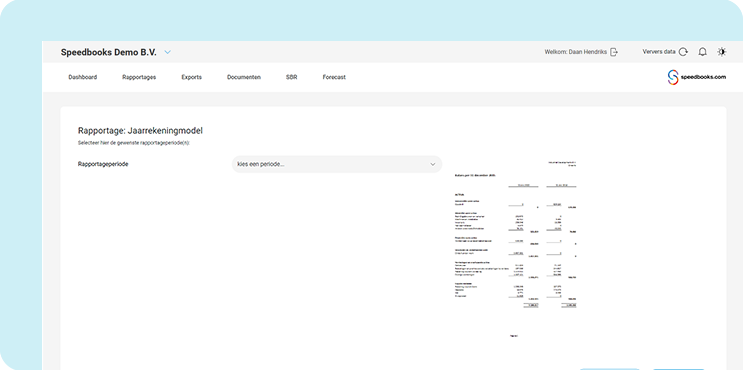Screen dimensions: 743x370
Task: Click the Speedbooks Demo B.V. company name
Action: coord(109,53)
